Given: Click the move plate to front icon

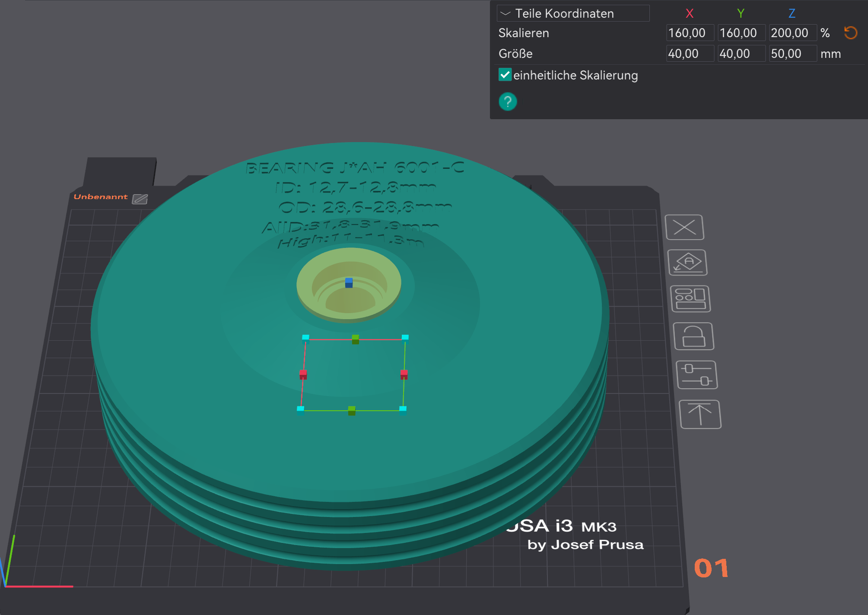Looking at the screenshot, I should click(700, 414).
